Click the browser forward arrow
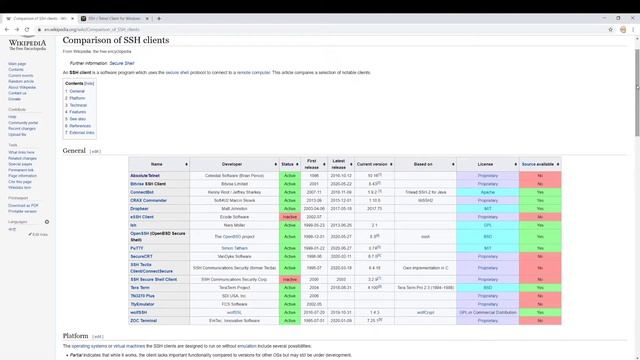640x360 pixels. pyautogui.click(x=17, y=29)
